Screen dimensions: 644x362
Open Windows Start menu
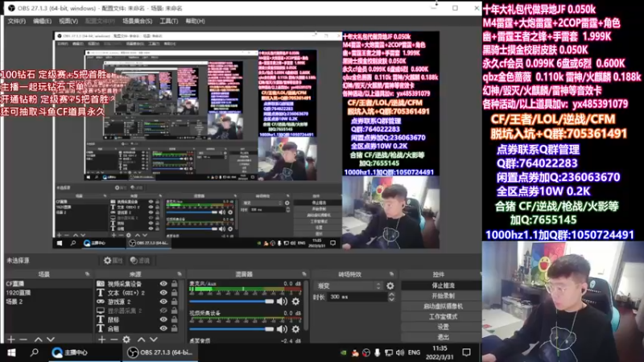pos(11,352)
